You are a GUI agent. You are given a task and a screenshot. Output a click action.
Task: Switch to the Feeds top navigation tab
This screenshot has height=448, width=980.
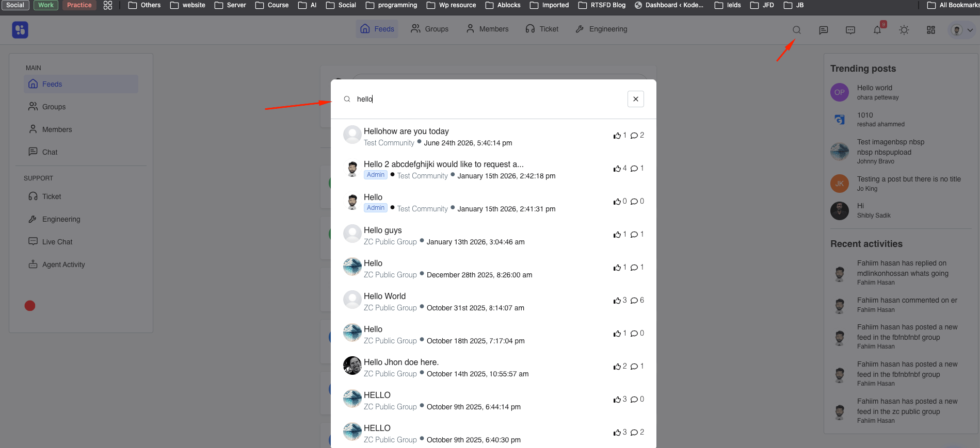click(x=377, y=29)
